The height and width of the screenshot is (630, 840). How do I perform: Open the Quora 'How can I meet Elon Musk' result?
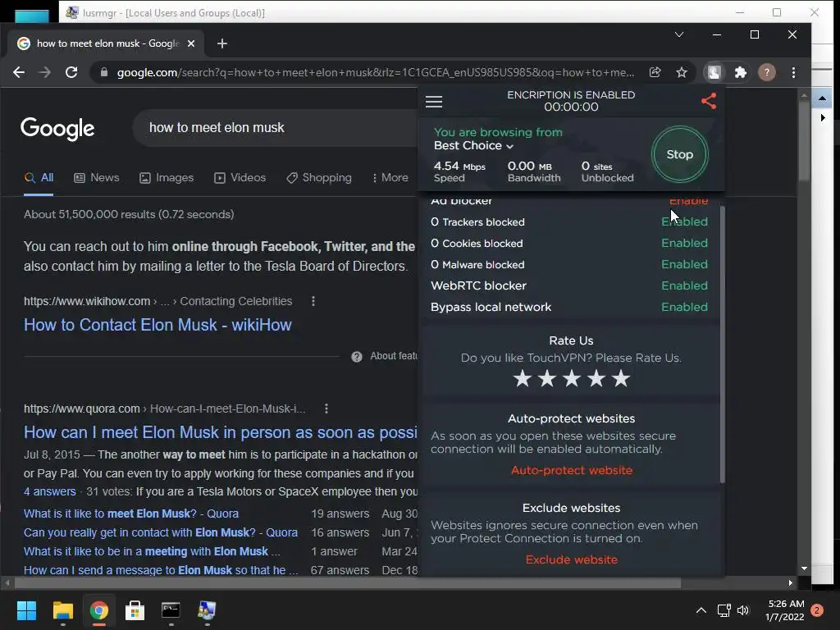coord(220,433)
